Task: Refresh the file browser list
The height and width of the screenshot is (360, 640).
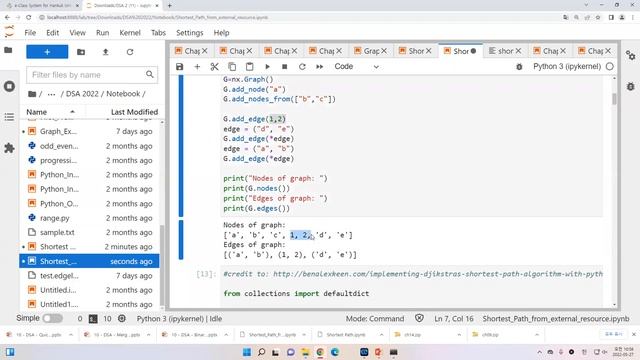Action: [x=130, y=52]
